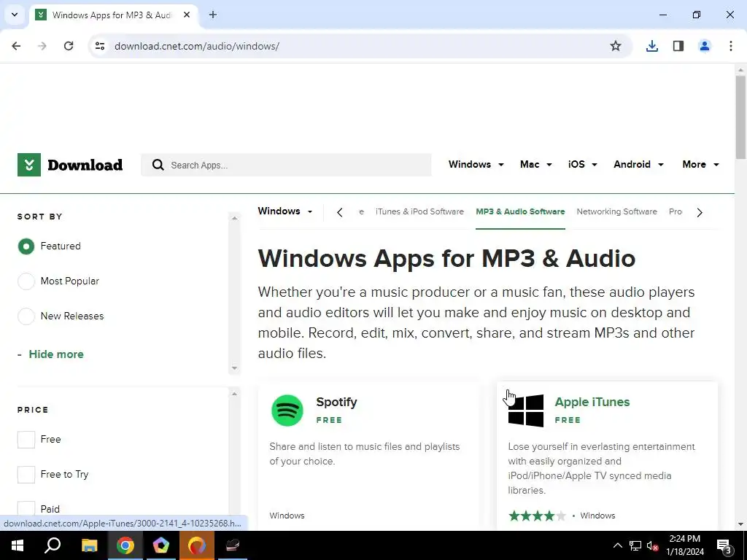Open the Spotify app title link

336,402
